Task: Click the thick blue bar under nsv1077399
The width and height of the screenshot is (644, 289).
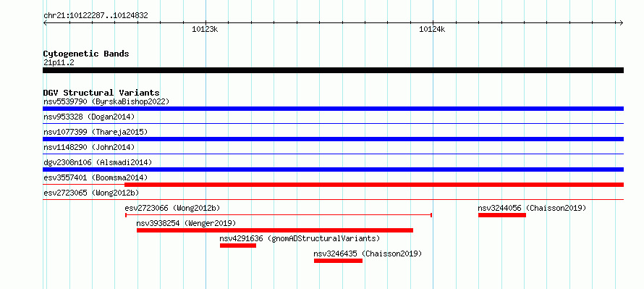Action: pos(333,139)
